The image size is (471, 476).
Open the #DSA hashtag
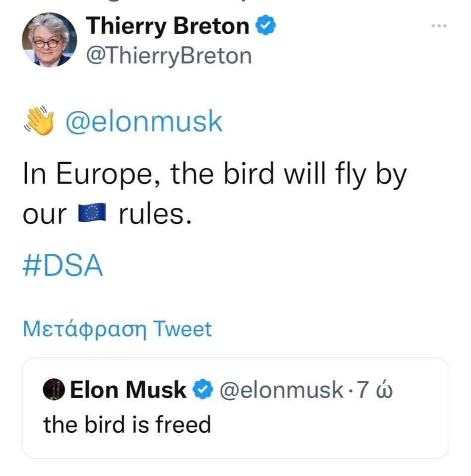coord(63,265)
